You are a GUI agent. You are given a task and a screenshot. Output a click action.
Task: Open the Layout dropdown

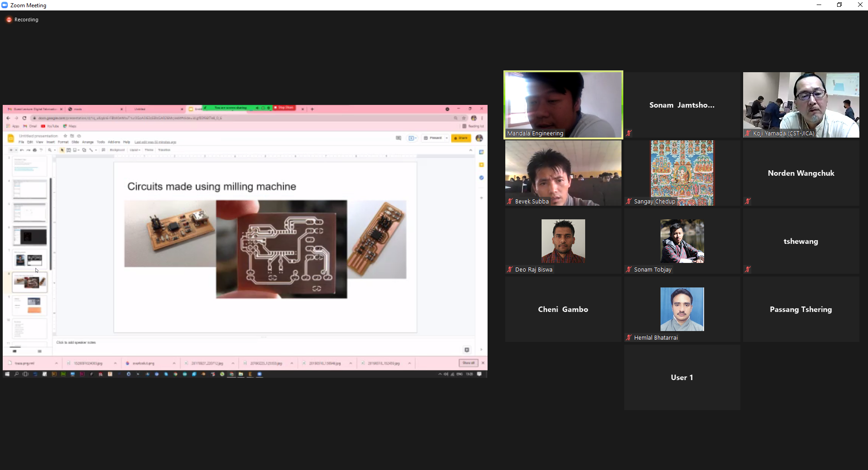pyautogui.click(x=135, y=150)
